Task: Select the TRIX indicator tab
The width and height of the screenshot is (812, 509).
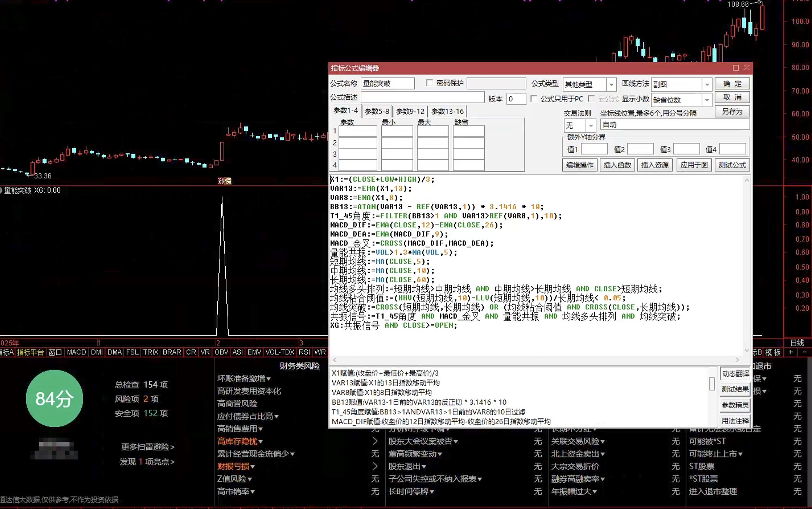Action: [x=151, y=352]
